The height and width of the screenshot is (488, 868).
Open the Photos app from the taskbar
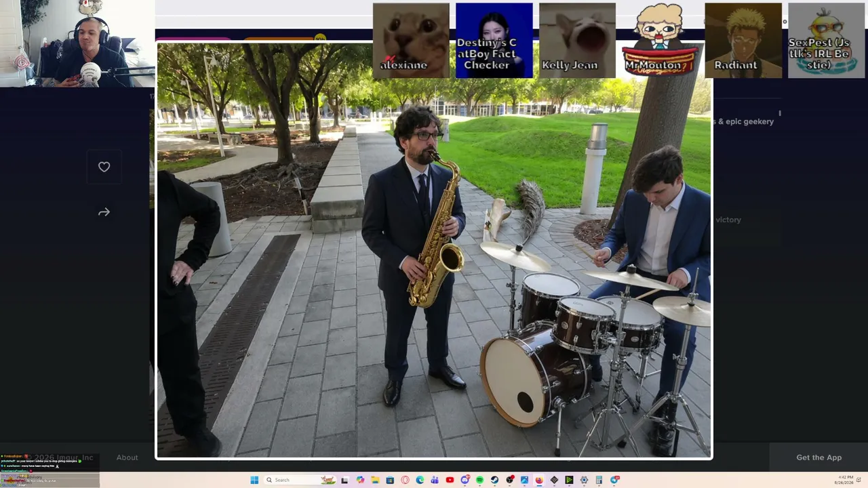point(524,480)
